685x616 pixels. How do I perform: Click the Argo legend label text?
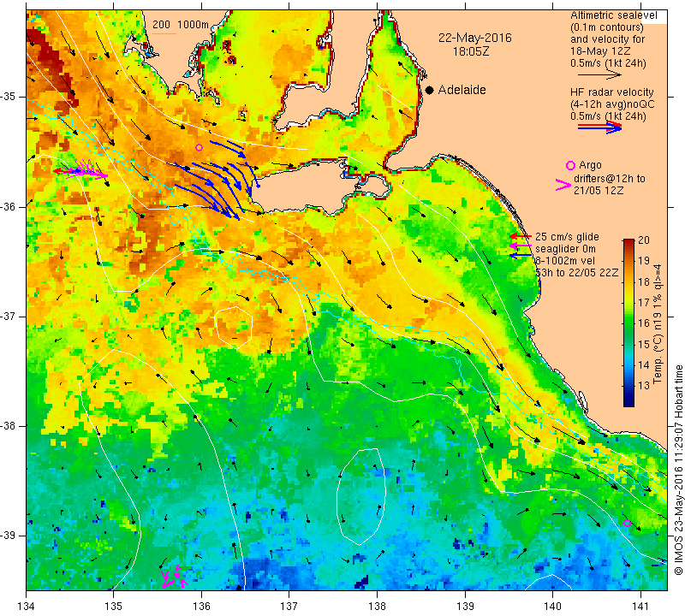coord(590,165)
